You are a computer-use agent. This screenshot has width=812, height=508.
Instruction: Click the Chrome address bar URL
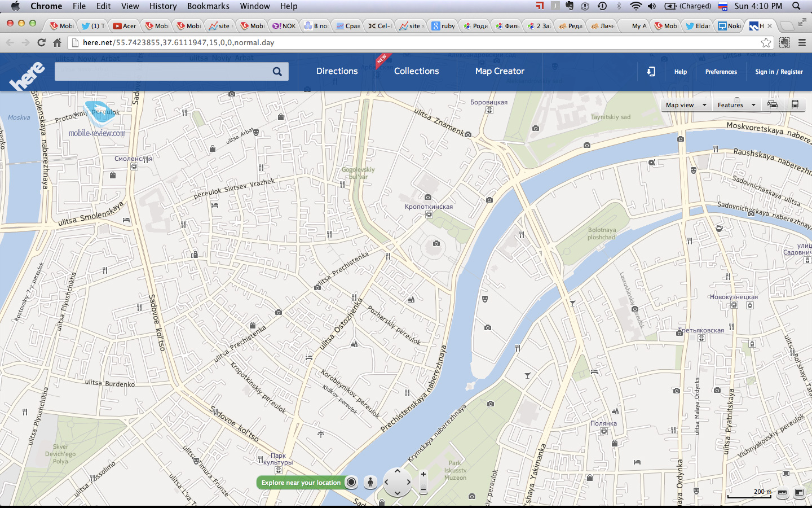[x=178, y=42]
